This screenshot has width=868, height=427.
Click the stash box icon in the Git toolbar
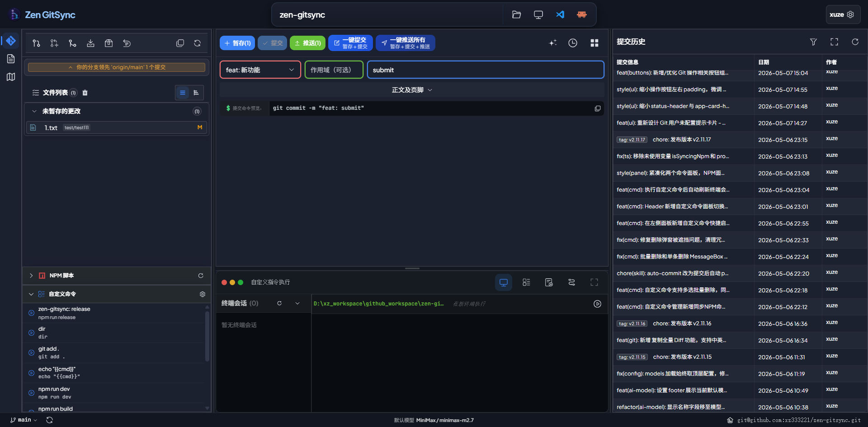[x=108, y=43]
